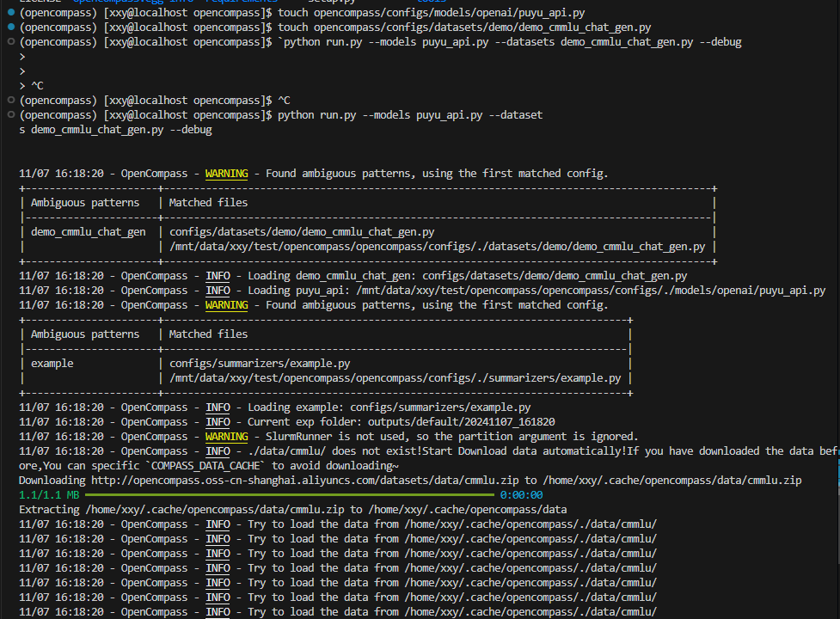The width and height of the screenshot is (840, 619).
Task: Click the Start Download data automatically message
Action: [524, 451]
